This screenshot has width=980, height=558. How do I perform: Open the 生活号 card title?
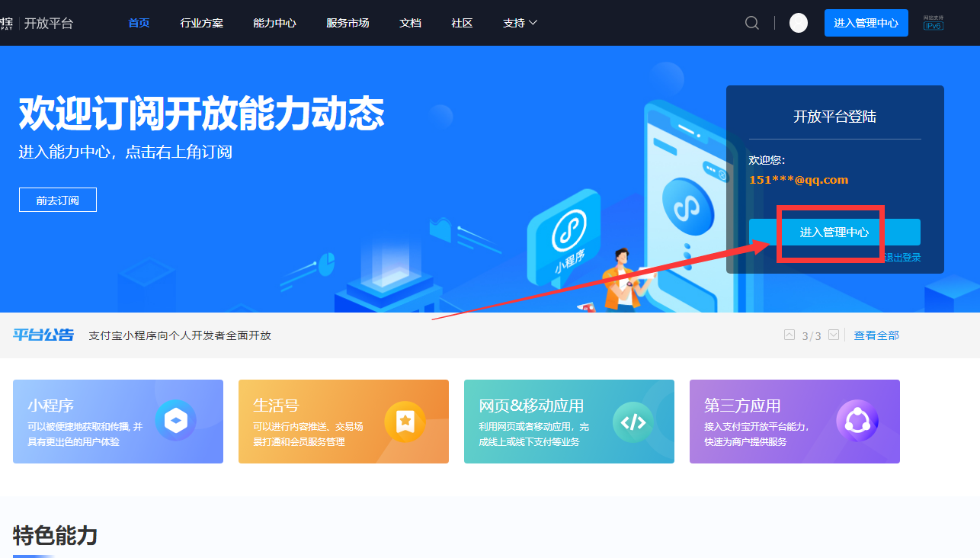tap(276, 405)
